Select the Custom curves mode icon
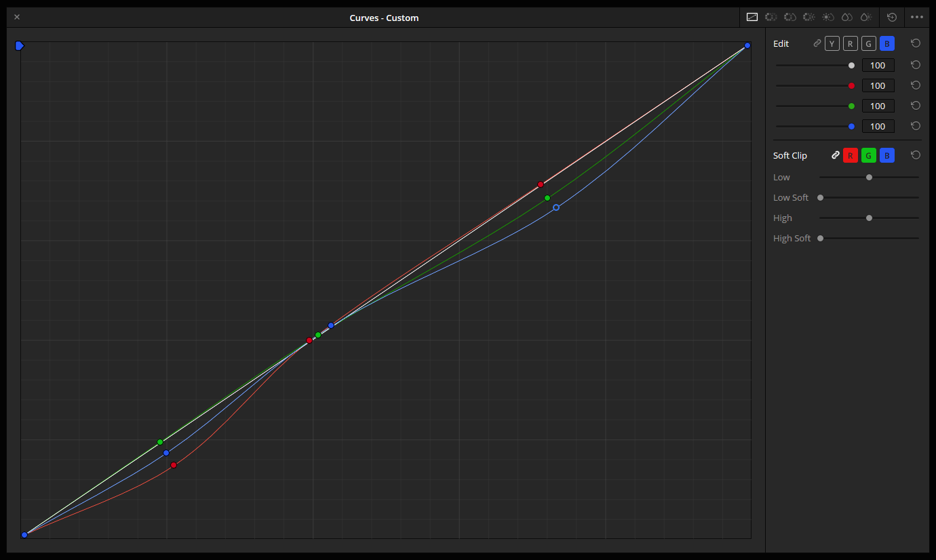 click(x=752, y=17)
